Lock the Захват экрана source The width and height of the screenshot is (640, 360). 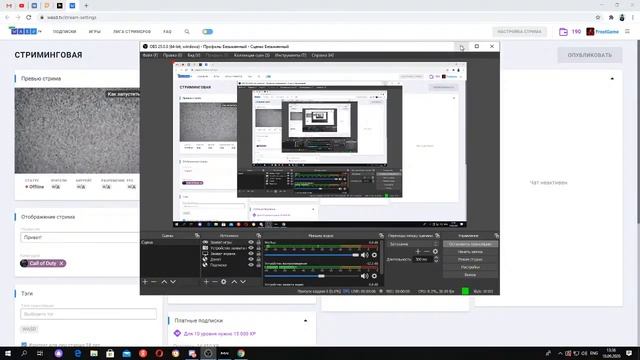(258, 253)
